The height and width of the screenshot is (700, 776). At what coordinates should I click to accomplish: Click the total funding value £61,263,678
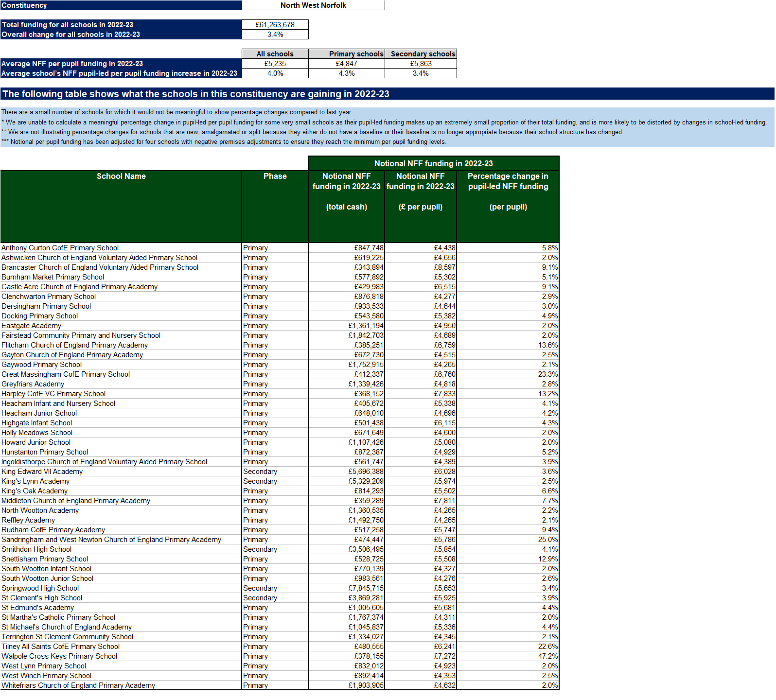pos(275,25)
